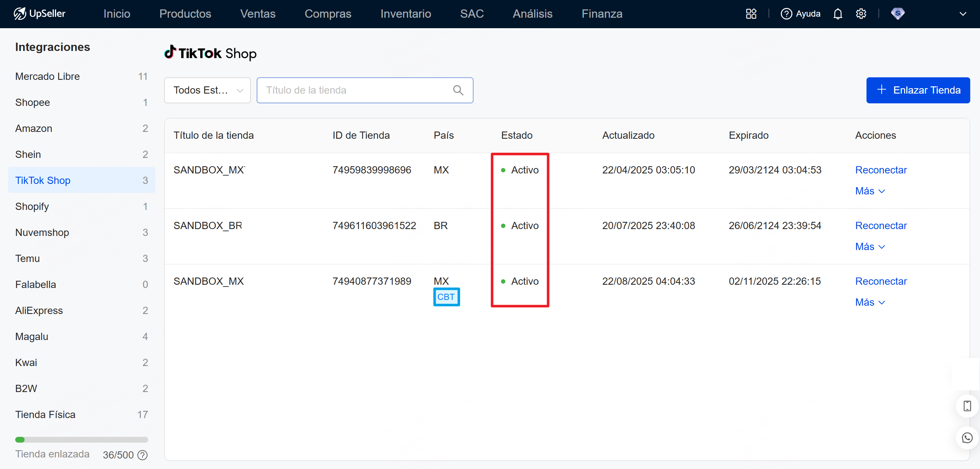Screen dimensions: 980x469
Task: Open Ayuda help menu
Action: (800, 14)
